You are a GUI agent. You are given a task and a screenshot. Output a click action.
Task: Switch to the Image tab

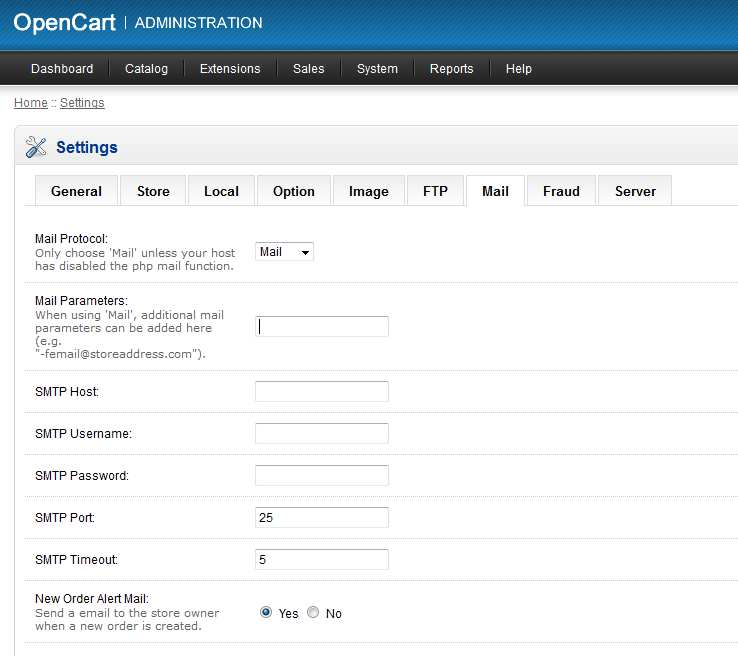coord(369,191)
